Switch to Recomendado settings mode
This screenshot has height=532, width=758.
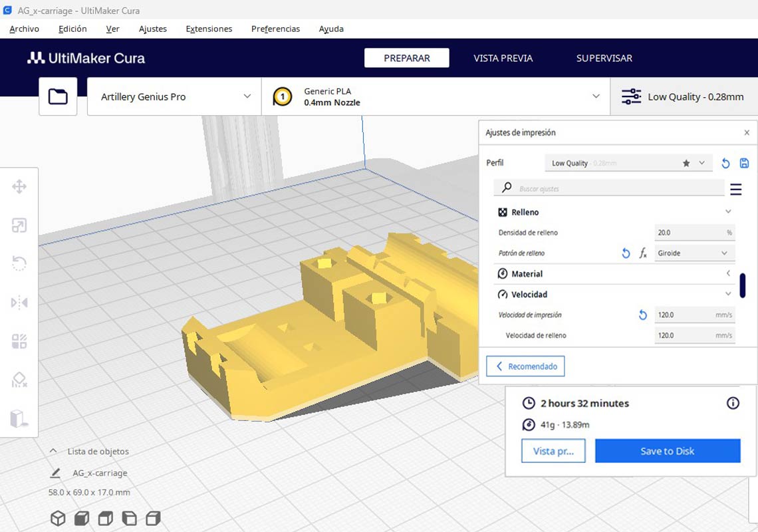525,366
